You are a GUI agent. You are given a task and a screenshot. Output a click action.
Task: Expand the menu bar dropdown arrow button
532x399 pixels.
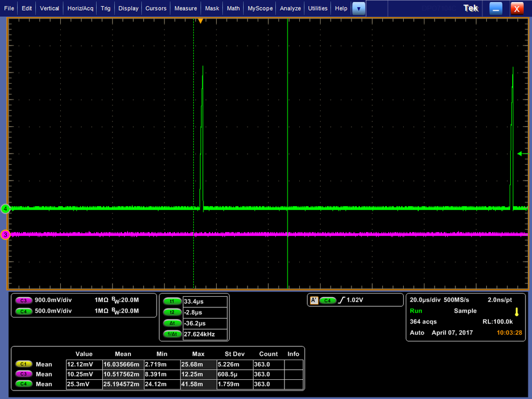point(358,9)
